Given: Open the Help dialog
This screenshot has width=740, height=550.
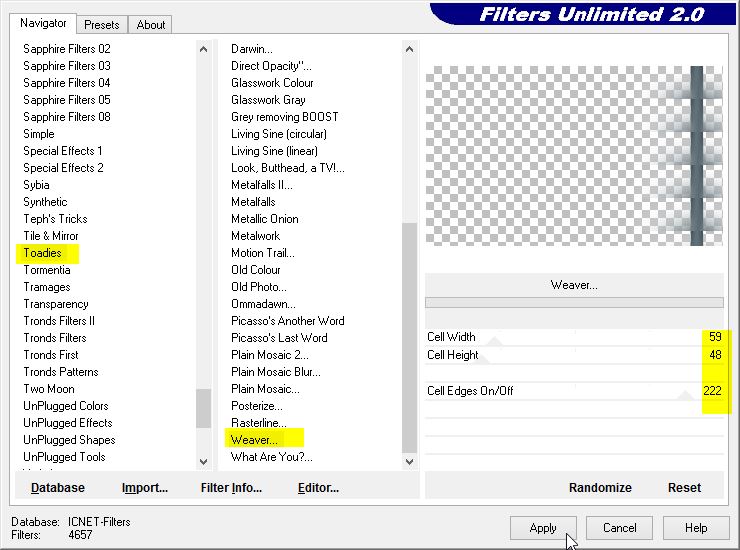Looking at the screenshot, I should pyautogui.click(x=696, y=528).
